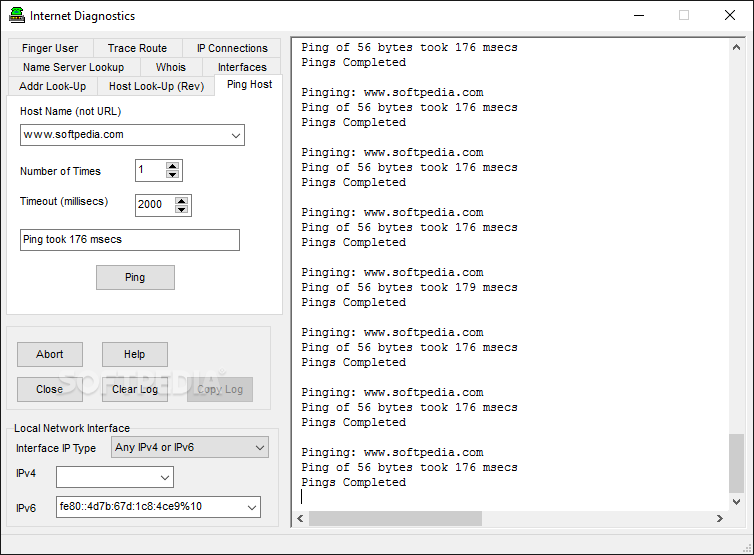Image resolution: width=754 pixels, height=555 pixels.
Task: Click the Number of Times value field
Action: [151, 170]
